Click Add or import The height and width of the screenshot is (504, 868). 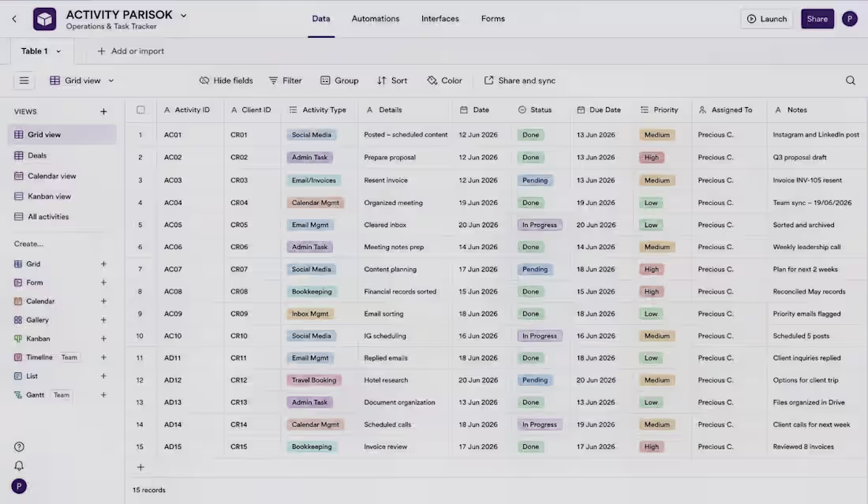tap(131, 51)
